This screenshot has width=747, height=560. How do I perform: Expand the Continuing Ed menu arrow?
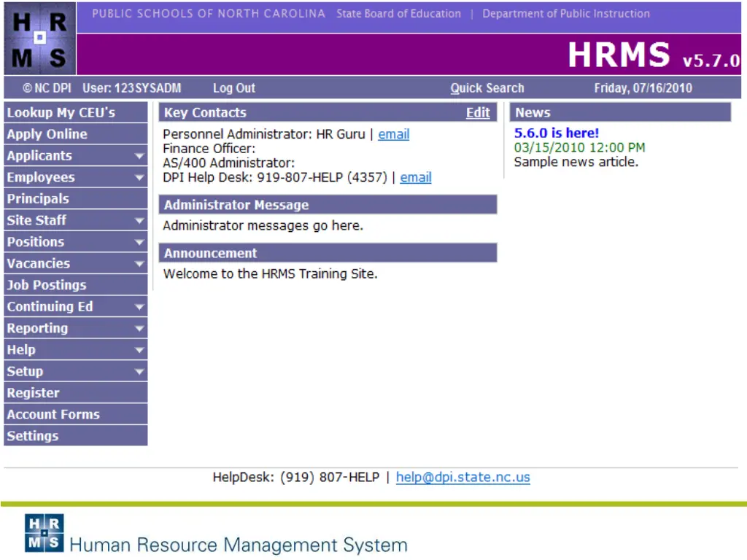pyautogui.click(x=139, y=307)
